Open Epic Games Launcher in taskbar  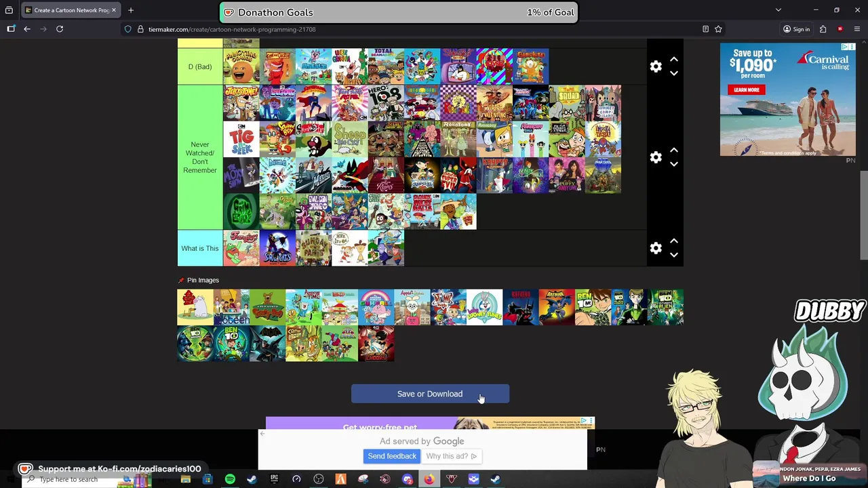pyautogui.click(x=274, y=479)
